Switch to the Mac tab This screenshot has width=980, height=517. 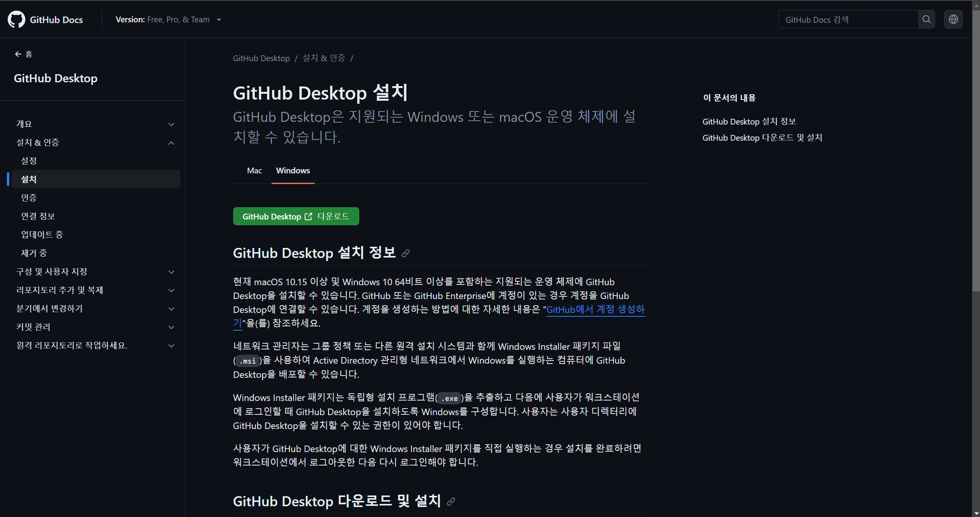coord(254,171)
